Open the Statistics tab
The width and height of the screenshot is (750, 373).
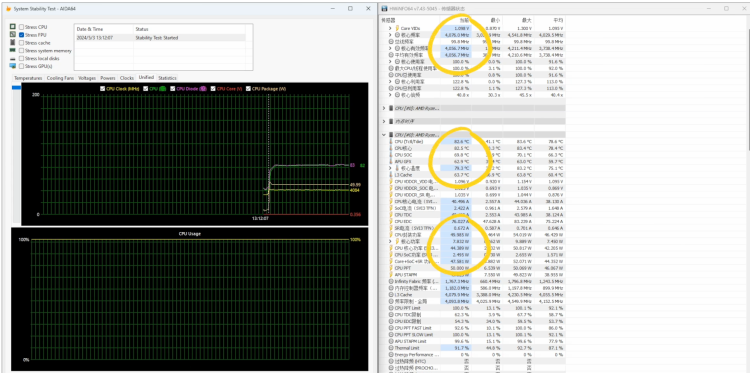(x=167, y=78)
